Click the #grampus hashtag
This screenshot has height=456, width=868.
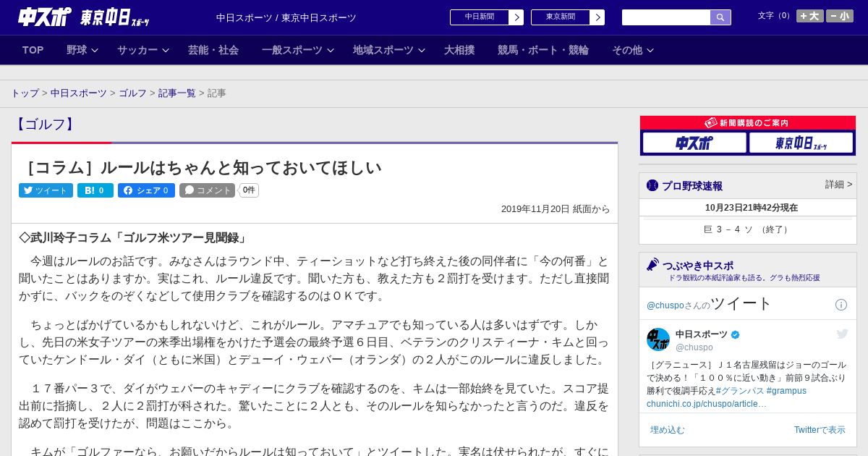786,391
